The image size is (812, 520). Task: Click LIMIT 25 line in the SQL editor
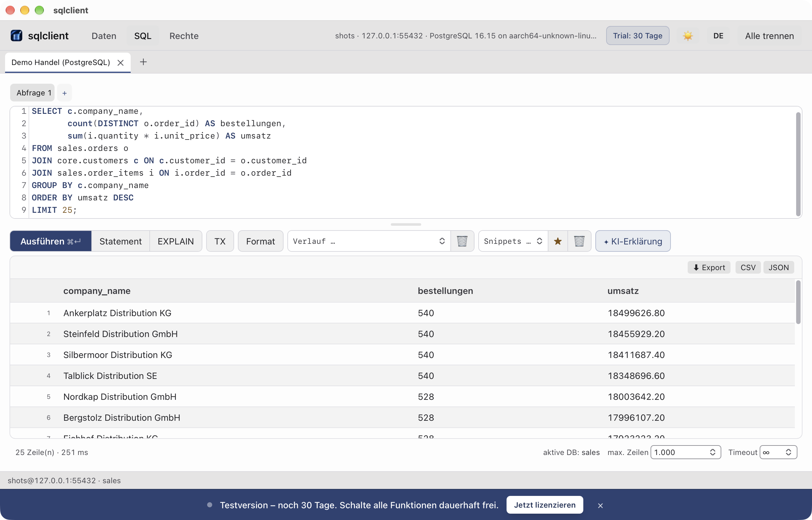54,210
